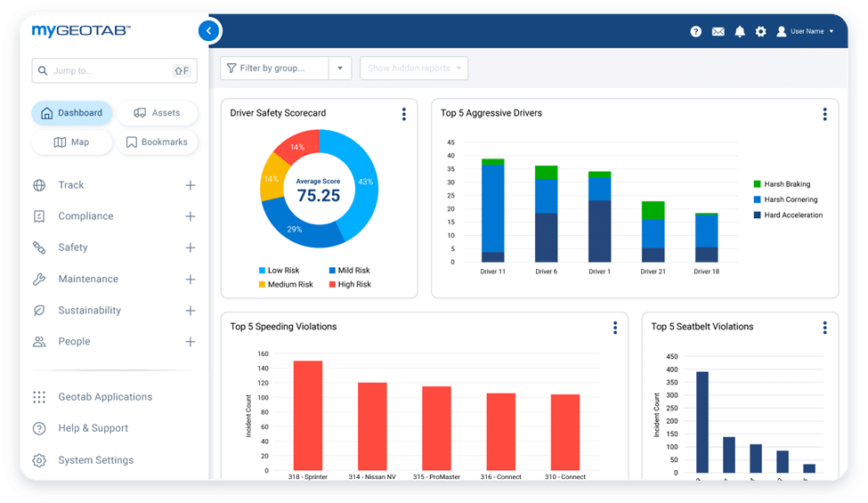
Task: Collapse the sidebar with the arrow button
Action: point(208,31)
